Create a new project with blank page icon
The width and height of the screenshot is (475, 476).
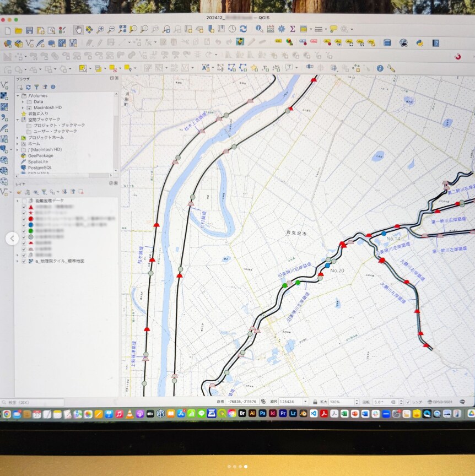8,30
